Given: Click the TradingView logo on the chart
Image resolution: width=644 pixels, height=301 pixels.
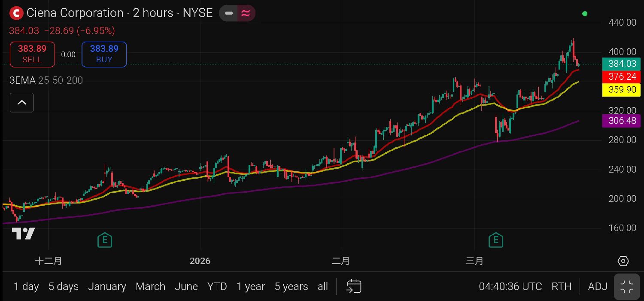Looking at the screenshot, I should tap(23, 234).
